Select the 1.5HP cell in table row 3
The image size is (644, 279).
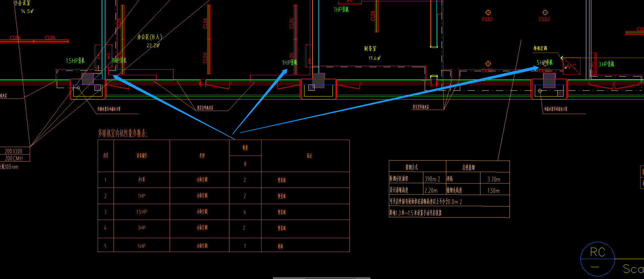point(142,212)
